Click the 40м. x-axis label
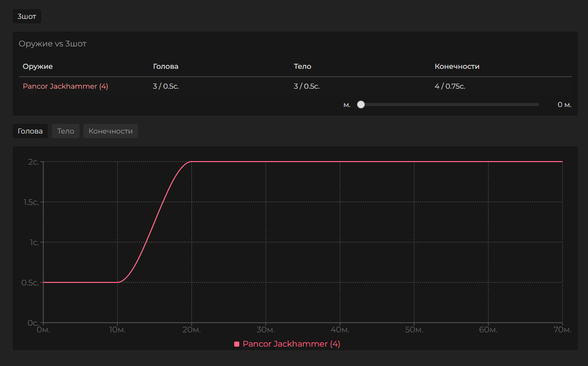588x366 pixels. (340, 330)
